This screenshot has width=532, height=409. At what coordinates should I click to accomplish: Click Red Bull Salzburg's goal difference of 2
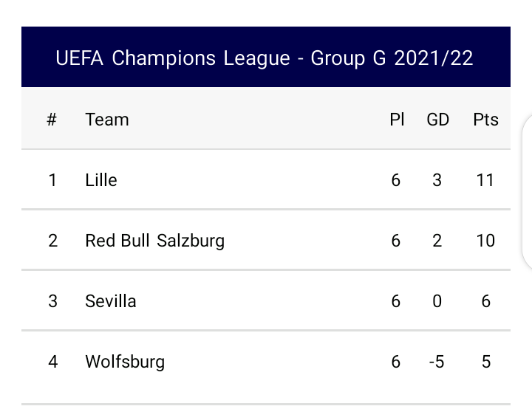pyautogui.click(x=437, y=241)
